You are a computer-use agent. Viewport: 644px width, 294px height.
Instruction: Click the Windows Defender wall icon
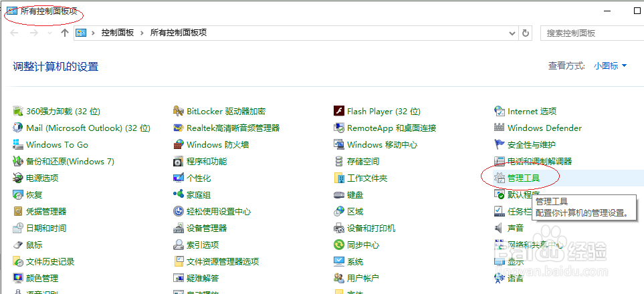click(499, 128)
